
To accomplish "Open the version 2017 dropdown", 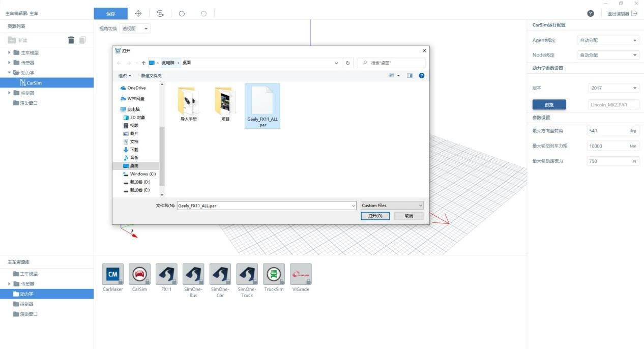I will pyautogui.click(x=613, y=88).
